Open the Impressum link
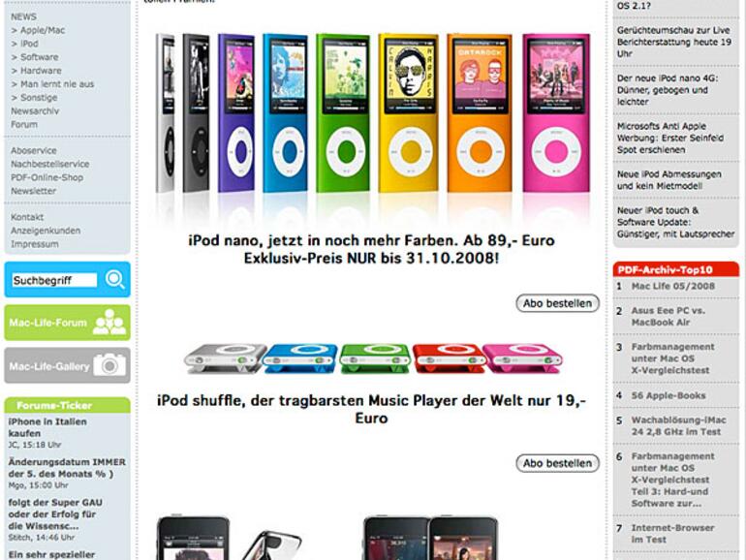 [35, 244]
